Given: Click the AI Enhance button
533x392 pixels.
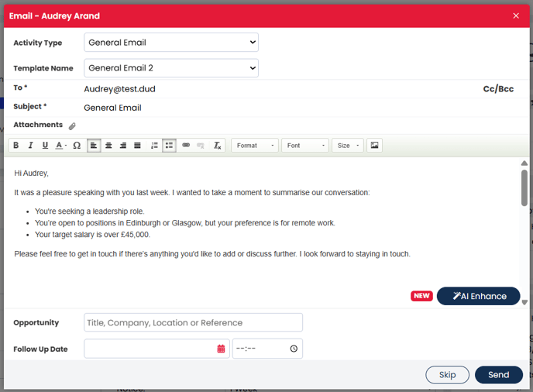Looking at the screenshot, I should click(x=478, y=296).
